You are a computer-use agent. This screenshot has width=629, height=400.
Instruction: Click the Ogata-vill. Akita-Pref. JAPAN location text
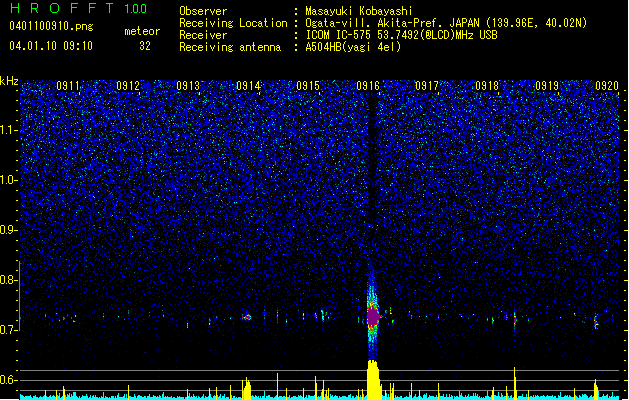(x=446, y=23)
